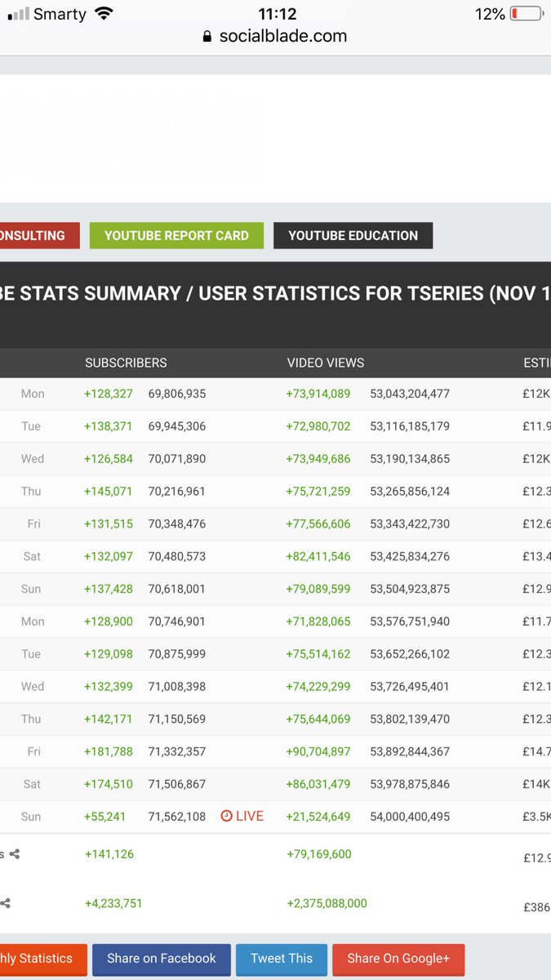
Task: Select video views gain +82,411,546
Action: [x=318, y=556]
